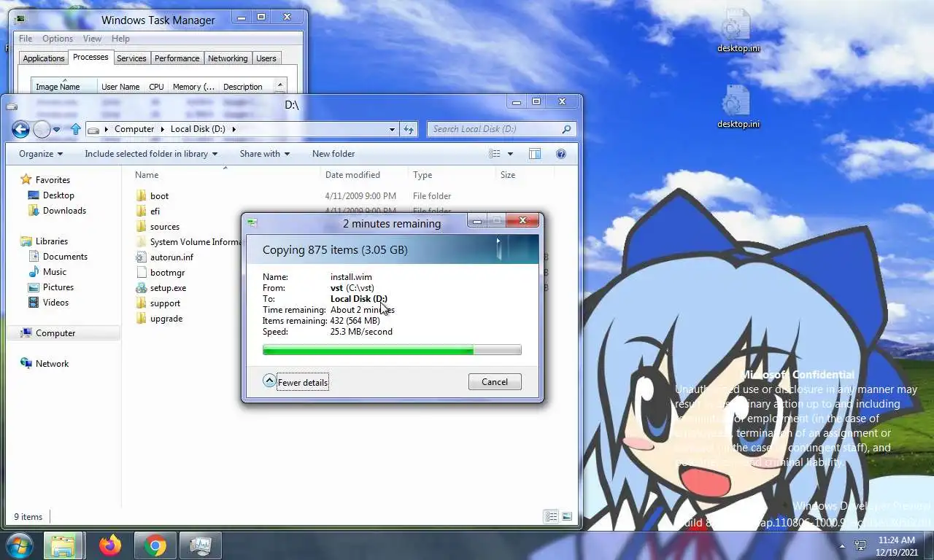Viewport: 934px width, 560px height.
Task: Switch to Applications tab in Task Manager
Action: tap(44, 58)
